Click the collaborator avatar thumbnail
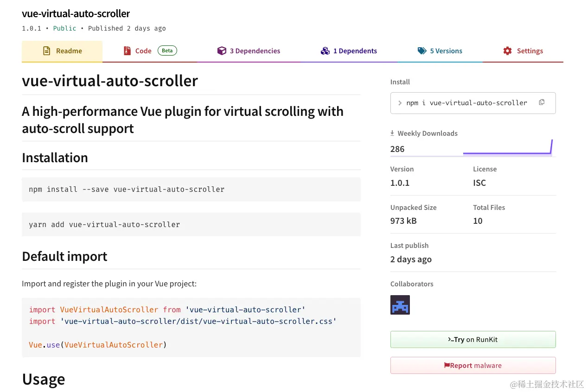 click(x=400, y=305)
